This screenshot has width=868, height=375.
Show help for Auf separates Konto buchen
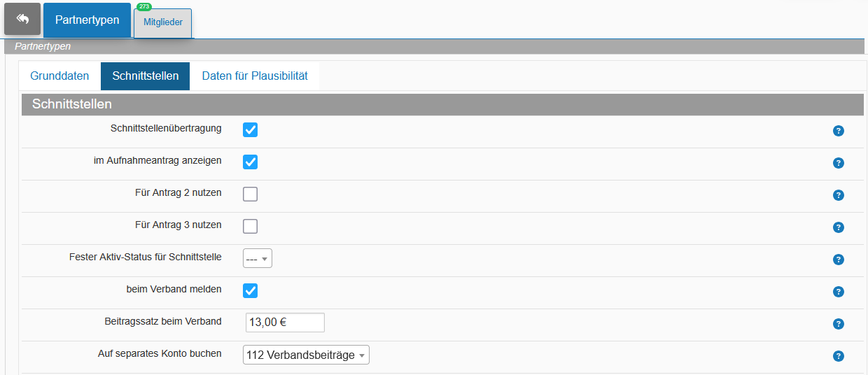tap(839, 356)
